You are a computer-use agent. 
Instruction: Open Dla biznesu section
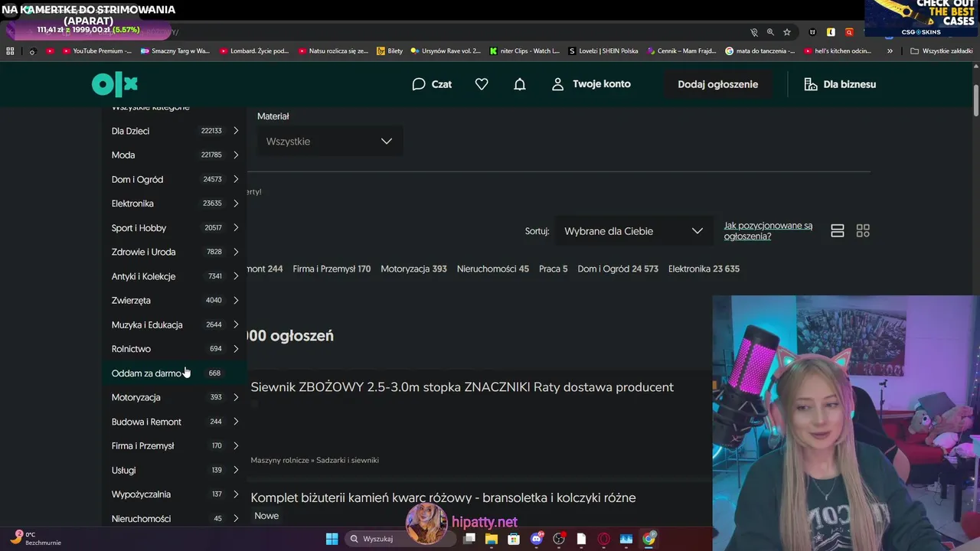click(x=840, y=84)
